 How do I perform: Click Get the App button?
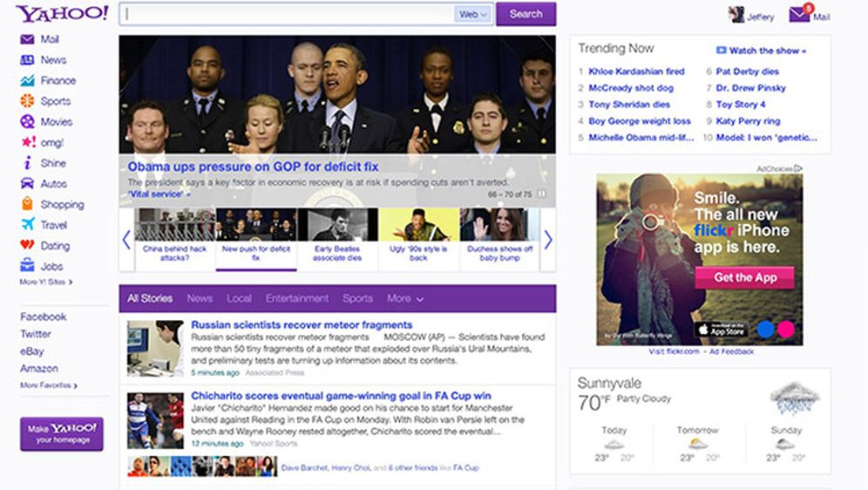(x=744, y=277)
